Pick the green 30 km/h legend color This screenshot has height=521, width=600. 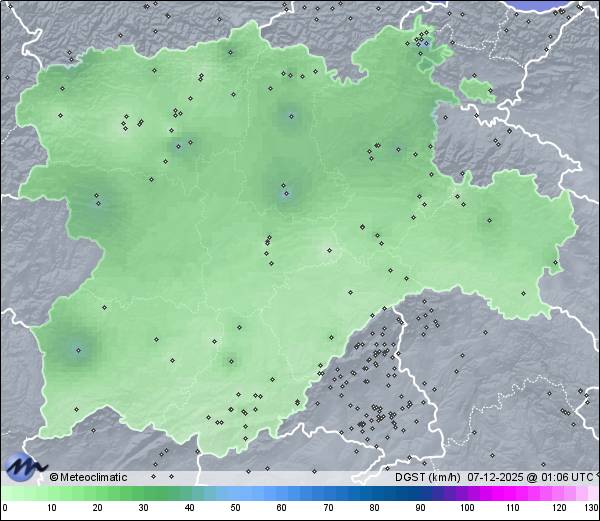[x=144, y=494]
